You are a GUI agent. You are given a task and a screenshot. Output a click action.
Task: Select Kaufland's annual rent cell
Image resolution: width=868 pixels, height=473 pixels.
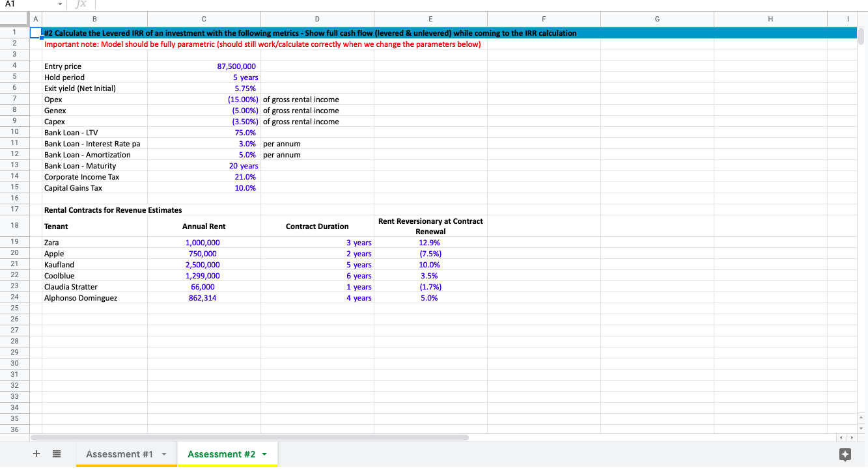203,264
